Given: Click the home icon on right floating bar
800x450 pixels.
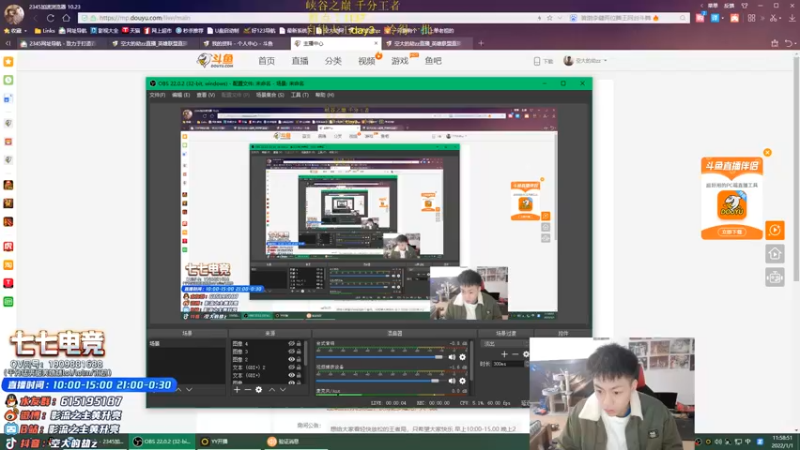Looking at the screenshot, I should tap(774, 254).
